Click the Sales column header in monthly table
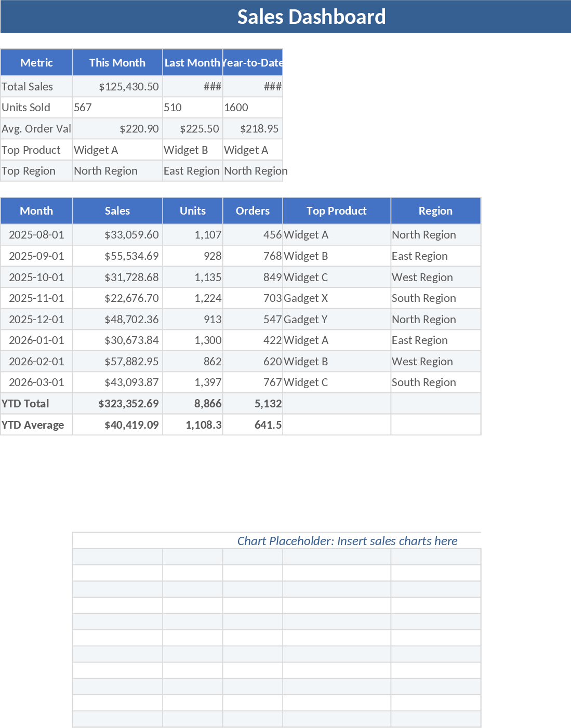571x728 pixels. [117, 211]
